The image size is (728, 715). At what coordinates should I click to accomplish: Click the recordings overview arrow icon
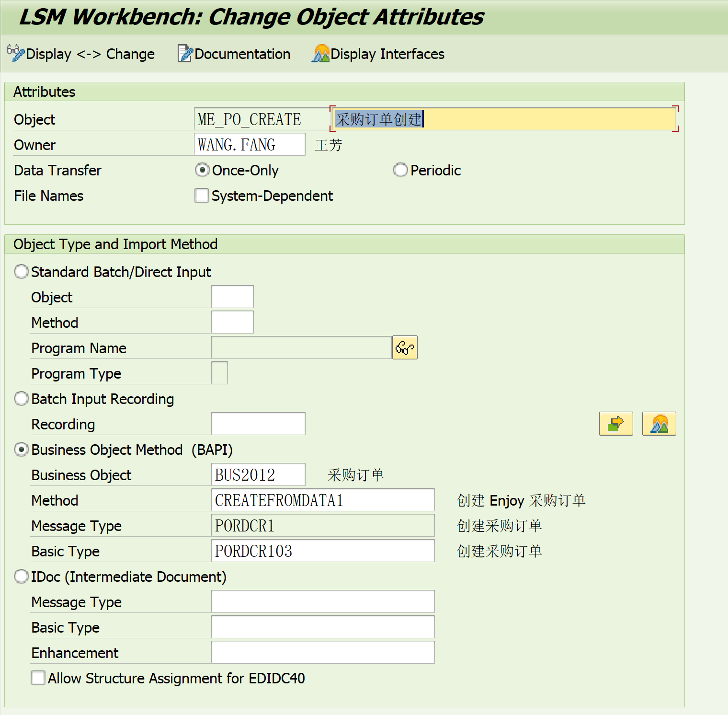(616, 424)
